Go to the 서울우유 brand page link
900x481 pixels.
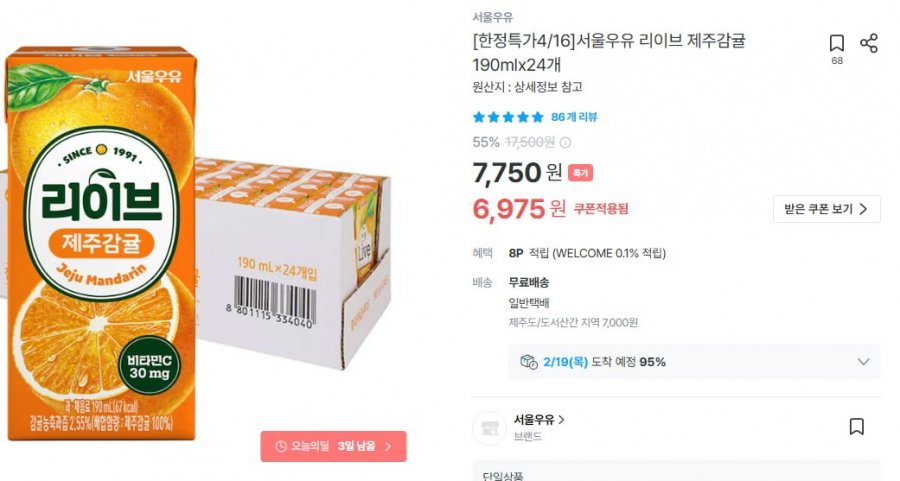[537, 420]
